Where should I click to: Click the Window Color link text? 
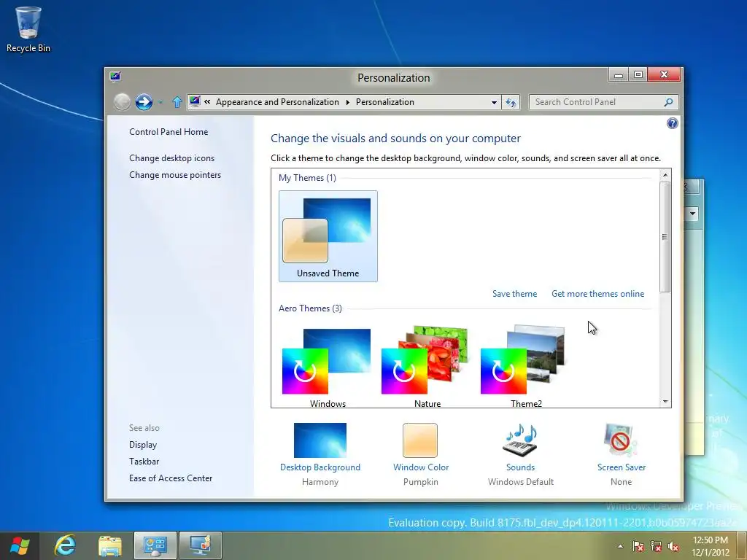(421, 467)
